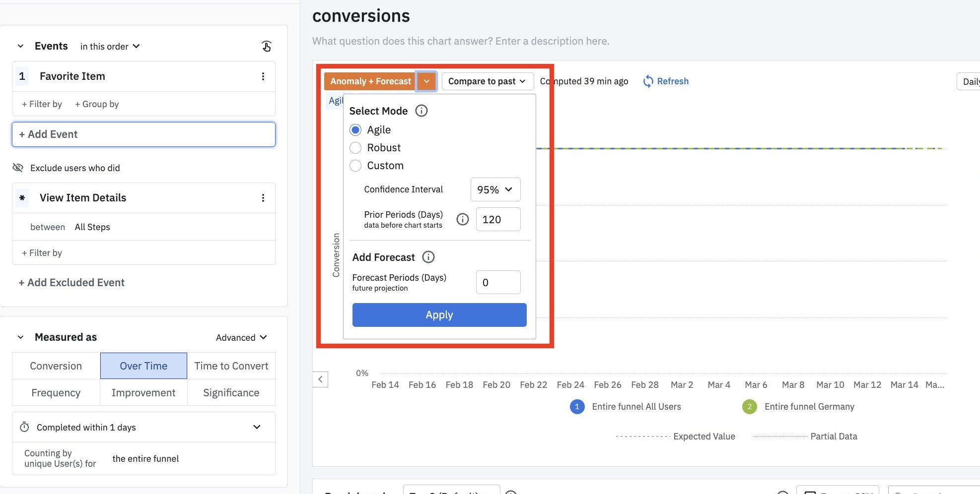Switch to the Time to Convert tab
This screenshot has width=980, height=494.
(x=231, y=366)
